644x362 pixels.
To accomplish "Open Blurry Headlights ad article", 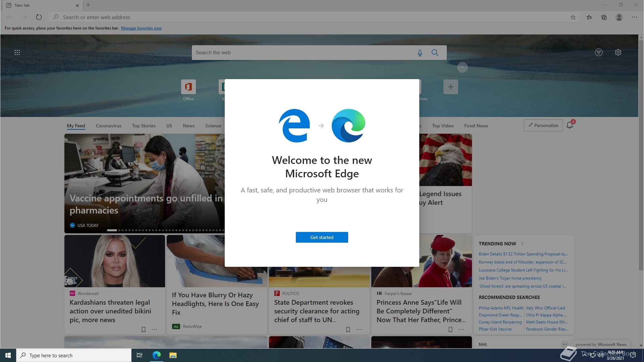I will click(215, 304).
